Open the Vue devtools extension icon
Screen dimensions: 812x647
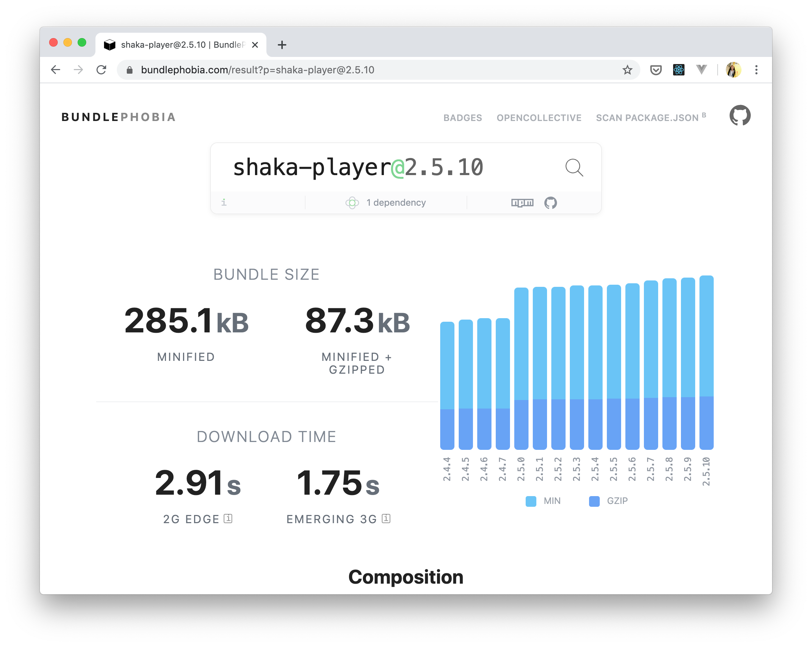click(701, 70)
